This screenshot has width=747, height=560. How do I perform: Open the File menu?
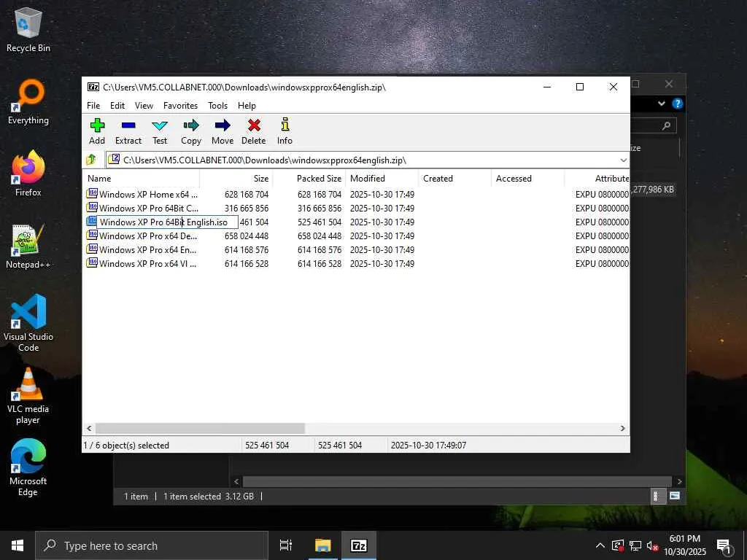click(x=93, y=105)
